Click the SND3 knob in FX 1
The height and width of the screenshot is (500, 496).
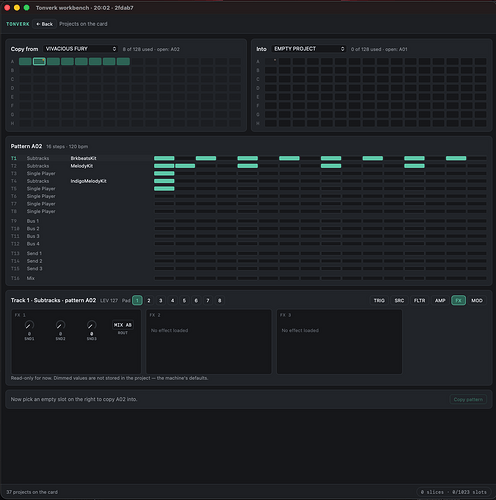[x=92, y=325]
